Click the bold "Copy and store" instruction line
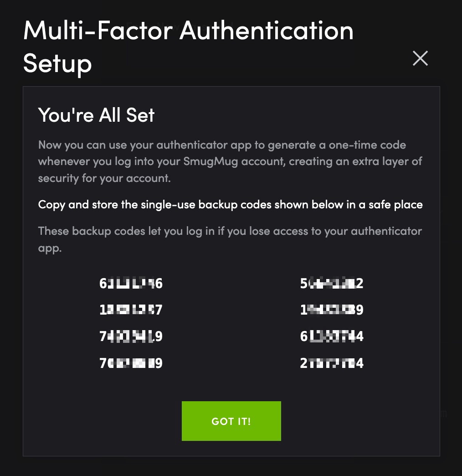Image resolution: width=462 pixels, height=476 pixels. (x=230, y=205)
